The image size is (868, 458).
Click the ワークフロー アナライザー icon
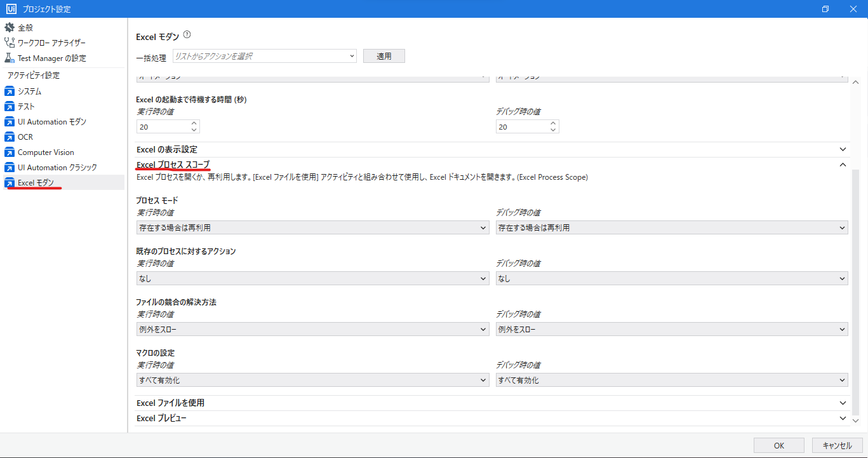10,43
